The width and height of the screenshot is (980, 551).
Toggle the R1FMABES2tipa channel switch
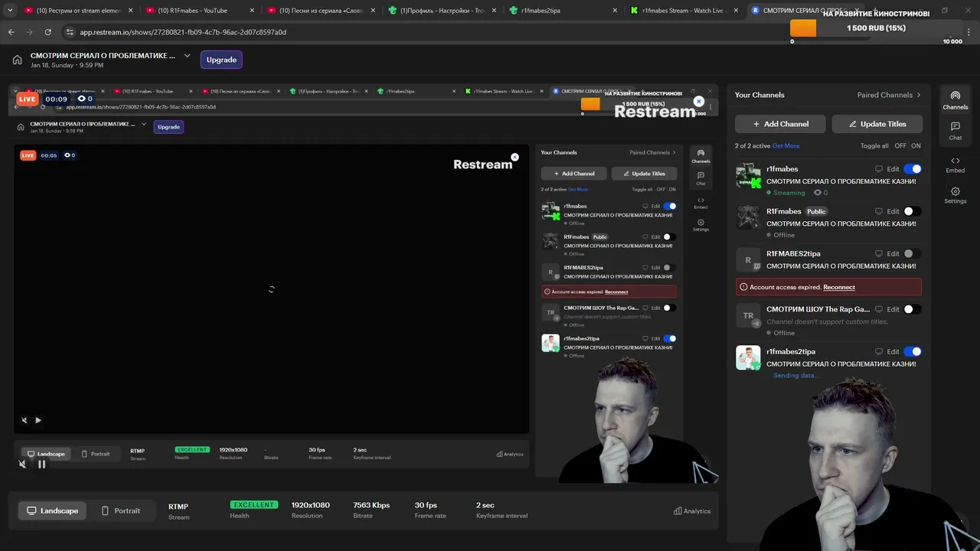point(913,253)
